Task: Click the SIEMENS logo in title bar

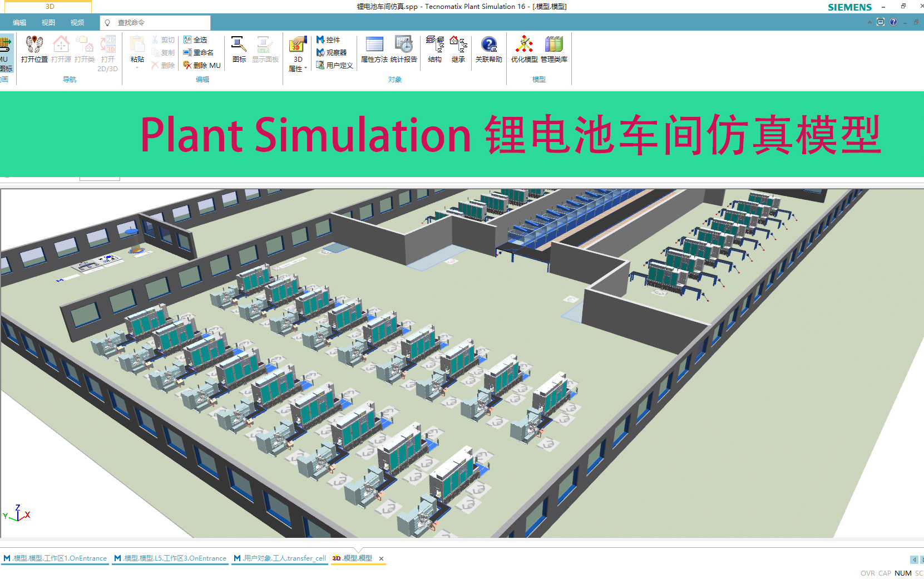Action: pyautogui.click(x=849, y=7)
